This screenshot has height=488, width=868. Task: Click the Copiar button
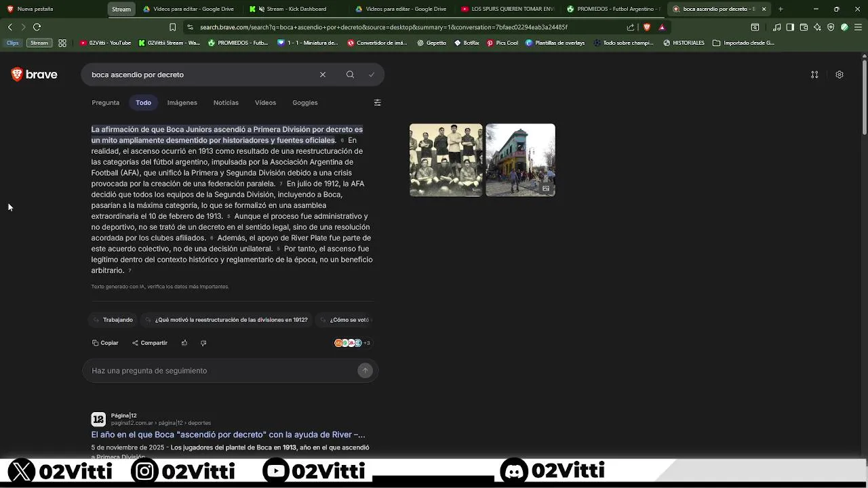(x=105, y=343)
